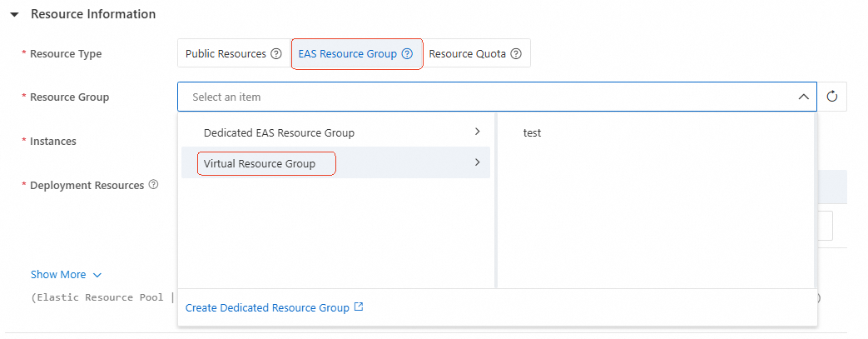The image size is (868, 339).
Task: Refresh the Resource Group list
Action: 831,97
